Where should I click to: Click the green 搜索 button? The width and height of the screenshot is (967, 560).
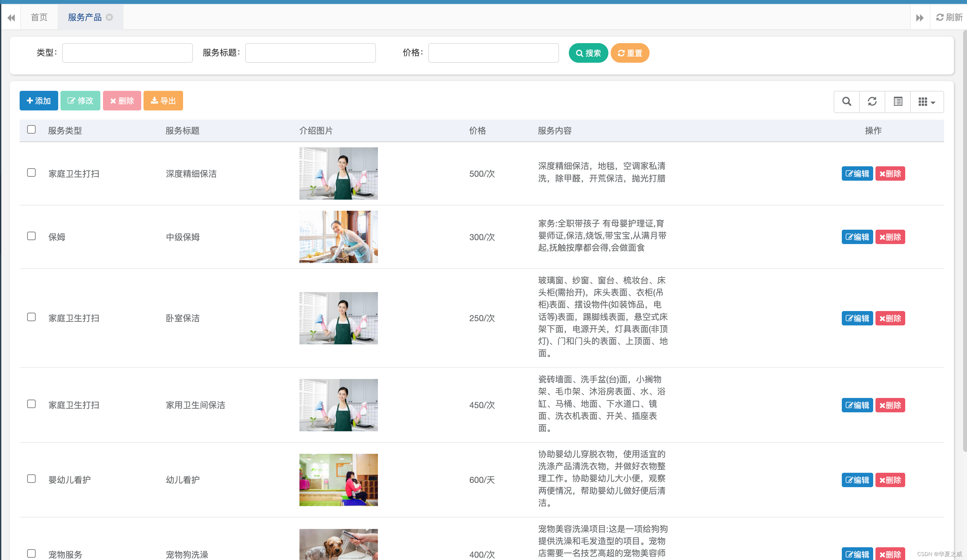coord(588,53)
